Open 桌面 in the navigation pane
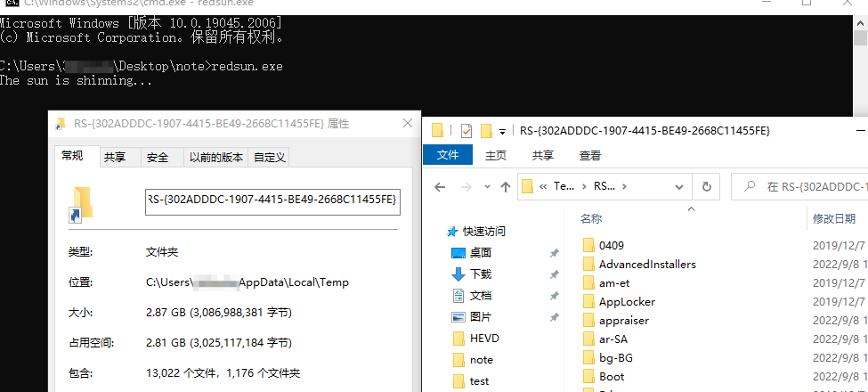Viewport: 868px width, 392px height. [x=481, y=253]
